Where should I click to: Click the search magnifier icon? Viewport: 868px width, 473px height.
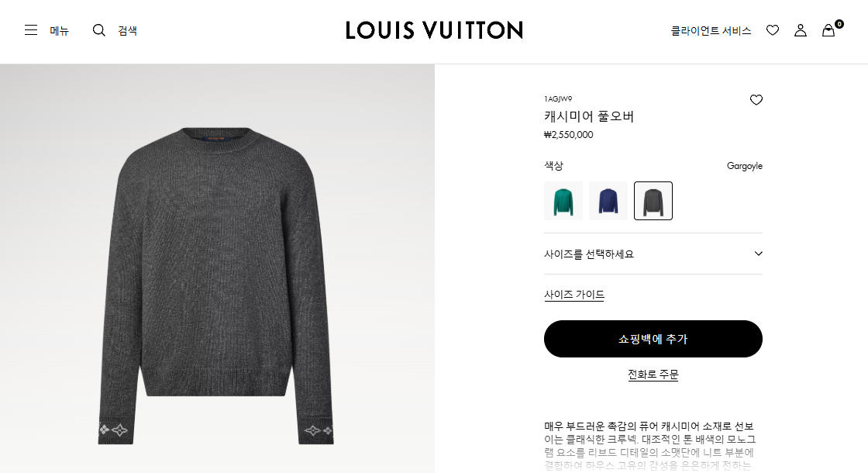98,30
